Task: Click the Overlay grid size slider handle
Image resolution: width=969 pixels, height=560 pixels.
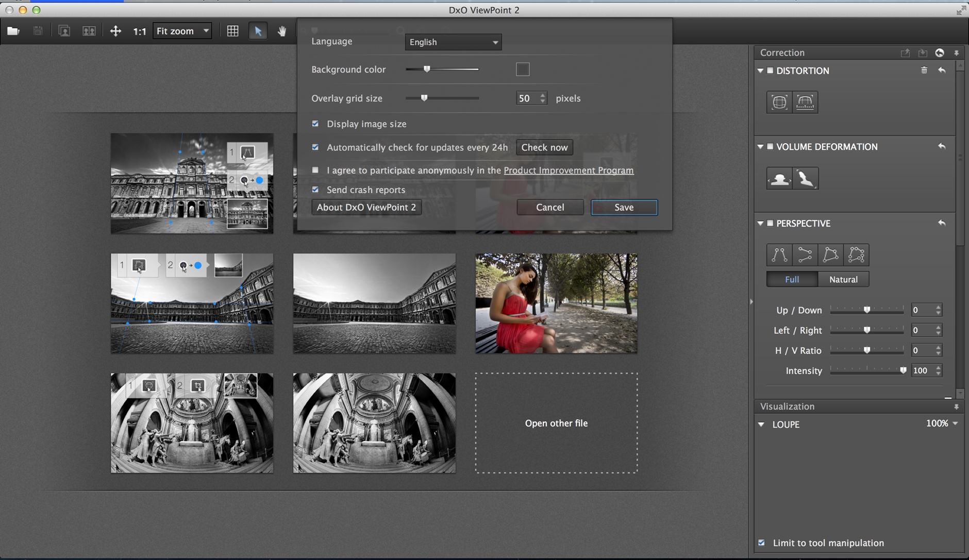Action: 424,98
